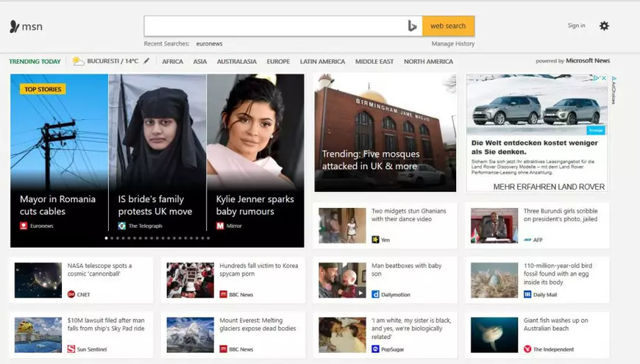Click the BUCURESTI / 14°C weather link
The image size is (640, 364).
113,61
